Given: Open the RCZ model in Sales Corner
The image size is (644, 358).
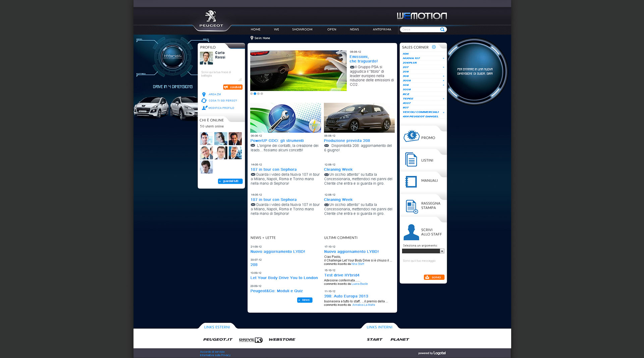Looking at the screenshot, I should point(406,94).
